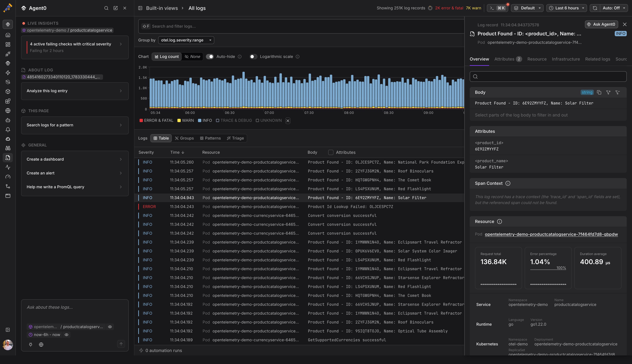The height and width of the screenshot is (364, 632).
Task: Toggle UNKNOWN legend entry
Action: pyautogui.click(x=269, y=120)
